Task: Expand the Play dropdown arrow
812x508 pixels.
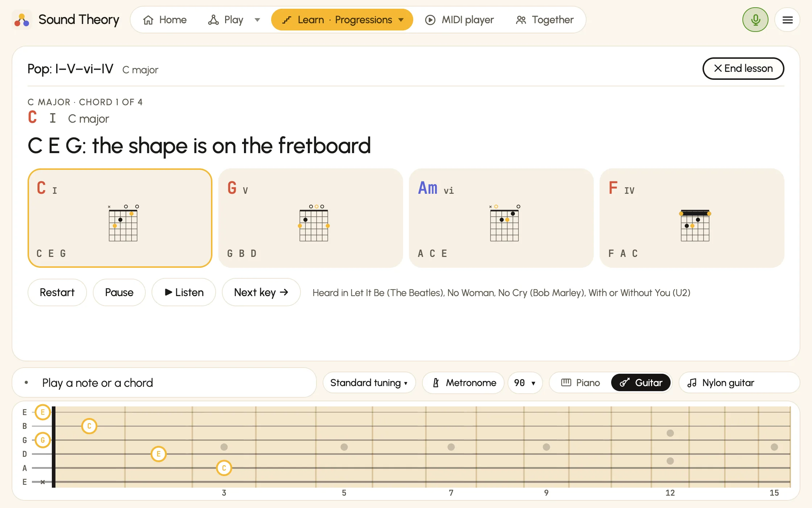Action: click(257, 20)
